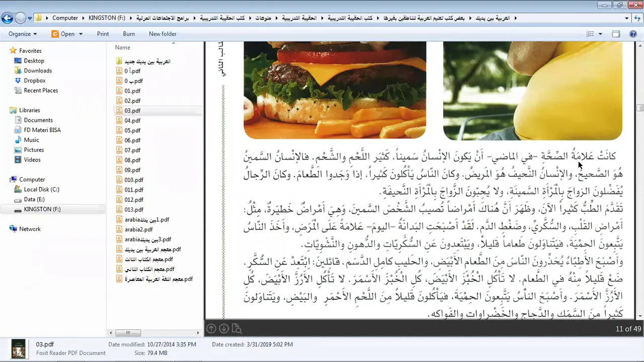The width and height of the screenshot is (644, 362).
Task: Open Downloads in Favorites
Action: (x=38, y=71)
